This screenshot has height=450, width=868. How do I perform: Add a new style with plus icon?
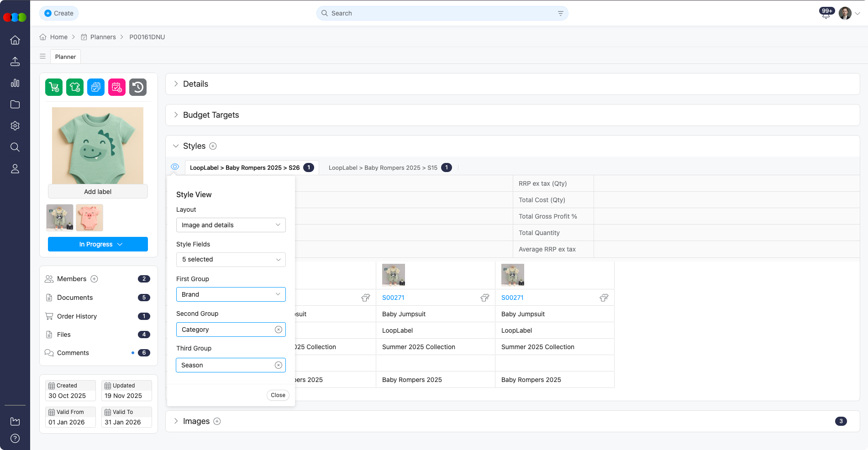click(x=213, y=146)
